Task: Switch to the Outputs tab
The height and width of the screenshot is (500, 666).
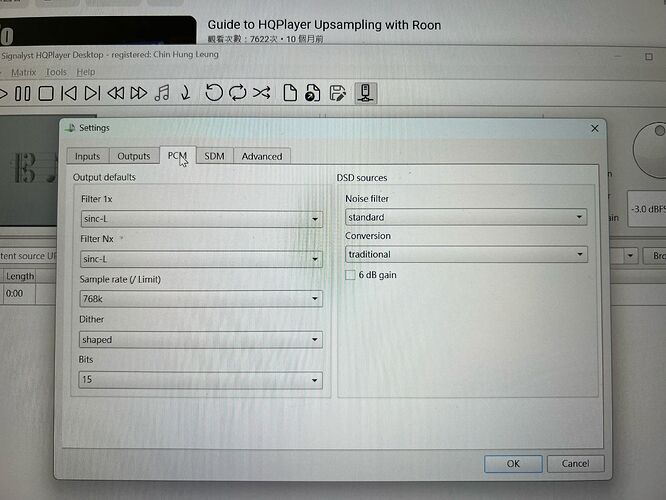Action: (134, 156)
